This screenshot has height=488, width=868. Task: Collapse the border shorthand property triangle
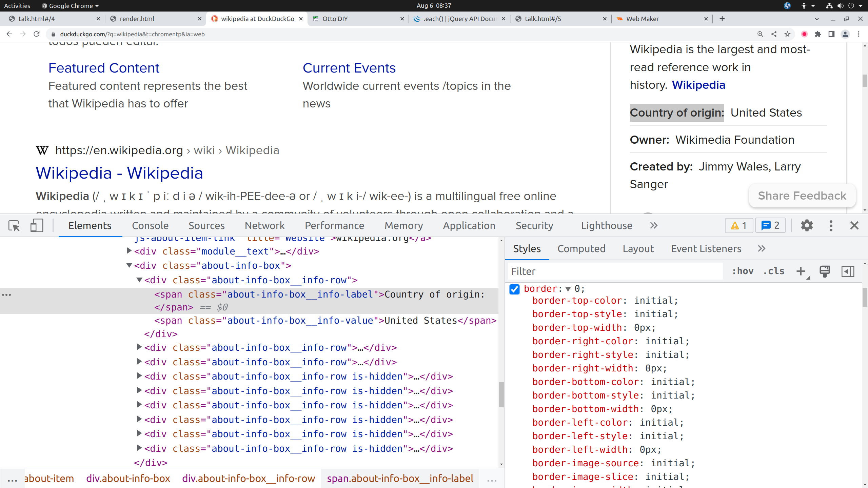pyautogui.click(x=568, y=289)
